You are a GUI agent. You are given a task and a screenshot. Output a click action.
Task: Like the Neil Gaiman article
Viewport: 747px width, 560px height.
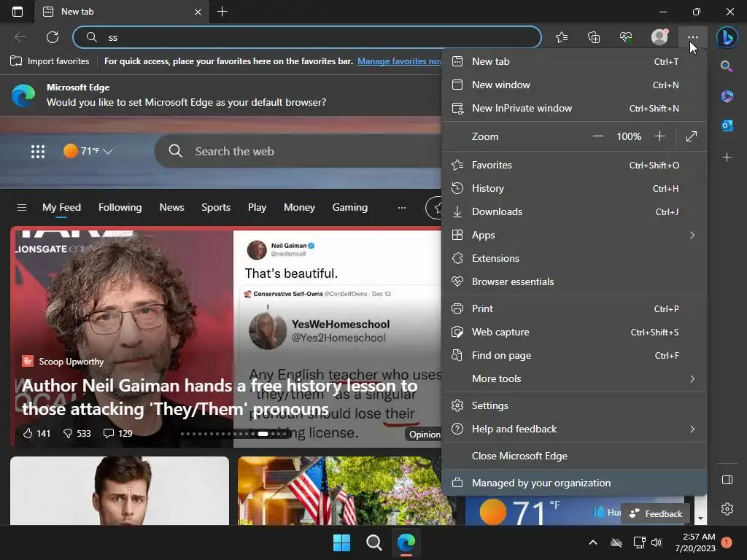[36, 433]
